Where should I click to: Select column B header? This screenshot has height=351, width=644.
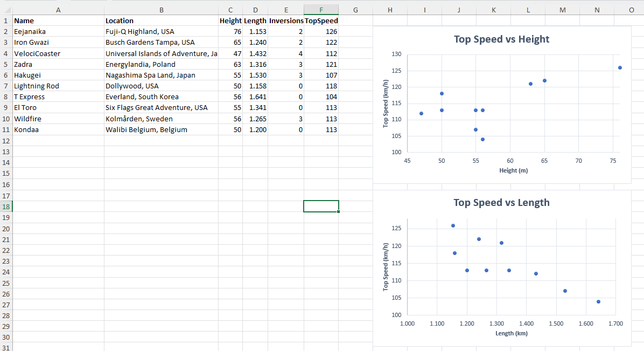point(161,9)
